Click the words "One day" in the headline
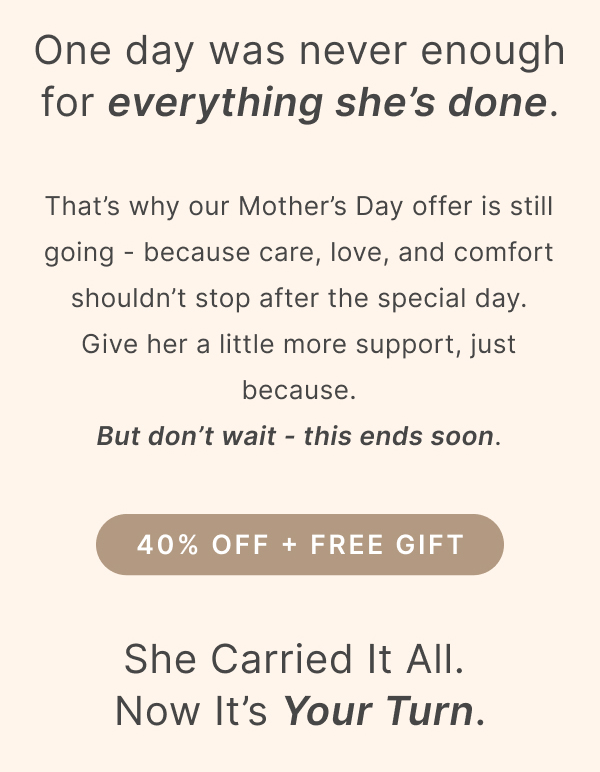This screenshot has height=772, width=600. (x=100, y=52)
